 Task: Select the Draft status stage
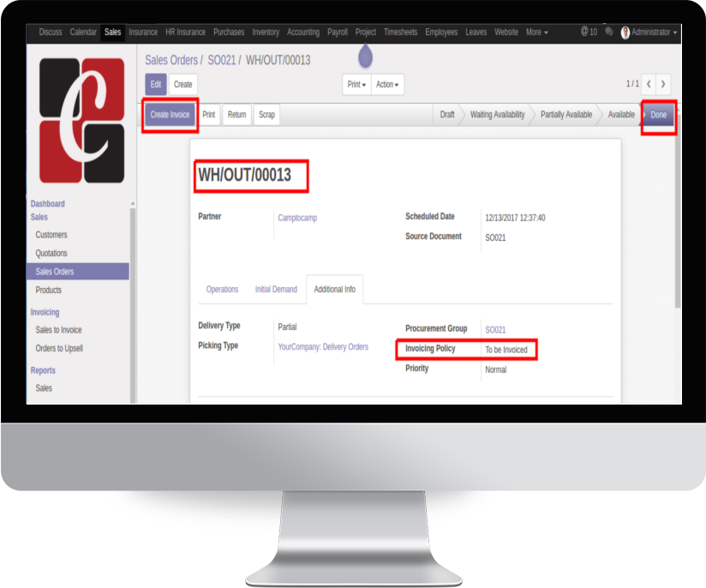pos(447,115)
